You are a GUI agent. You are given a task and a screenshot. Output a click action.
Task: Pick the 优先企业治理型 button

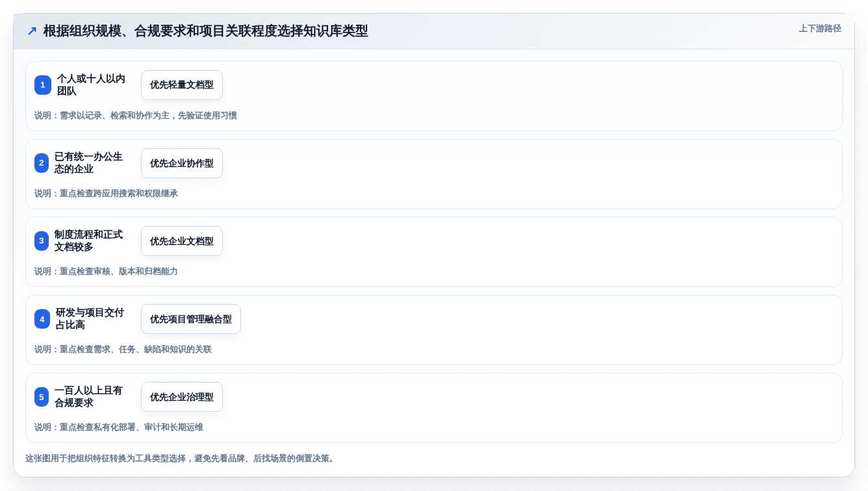[182, 397]
